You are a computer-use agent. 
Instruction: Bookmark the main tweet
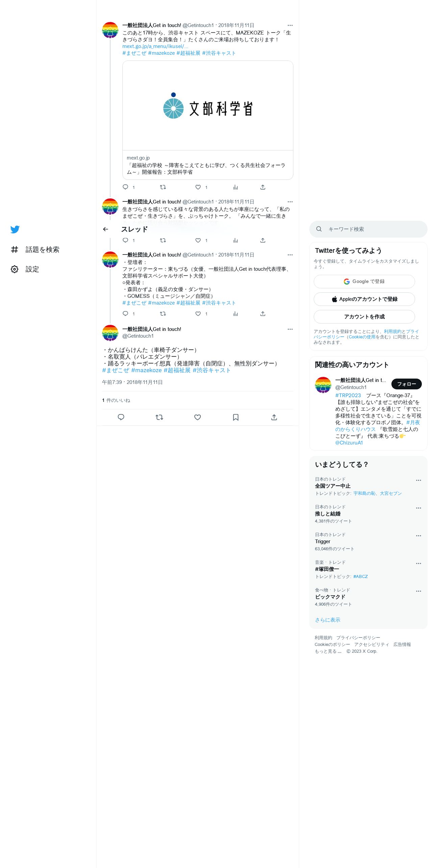click(x=236, y=417)
